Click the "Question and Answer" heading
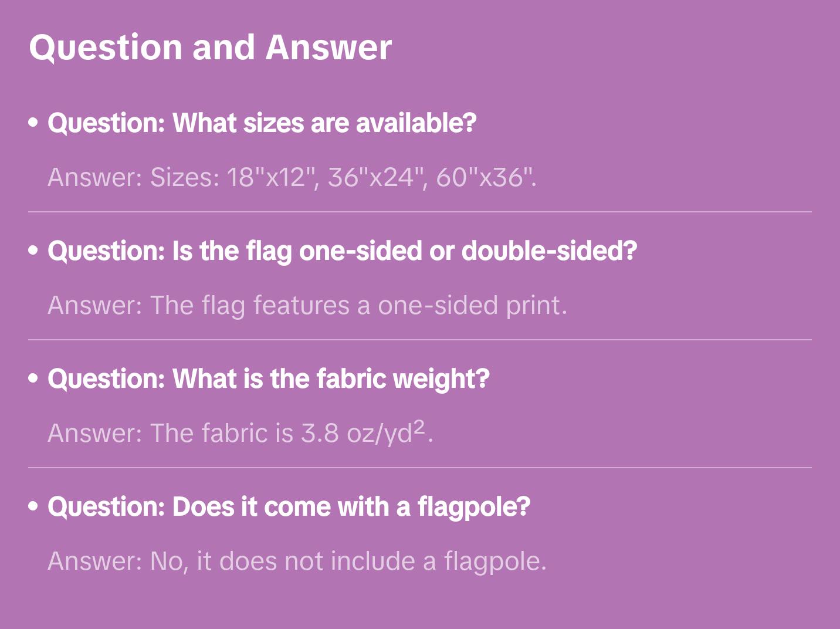The image size is (840, 629). point(210,47)
